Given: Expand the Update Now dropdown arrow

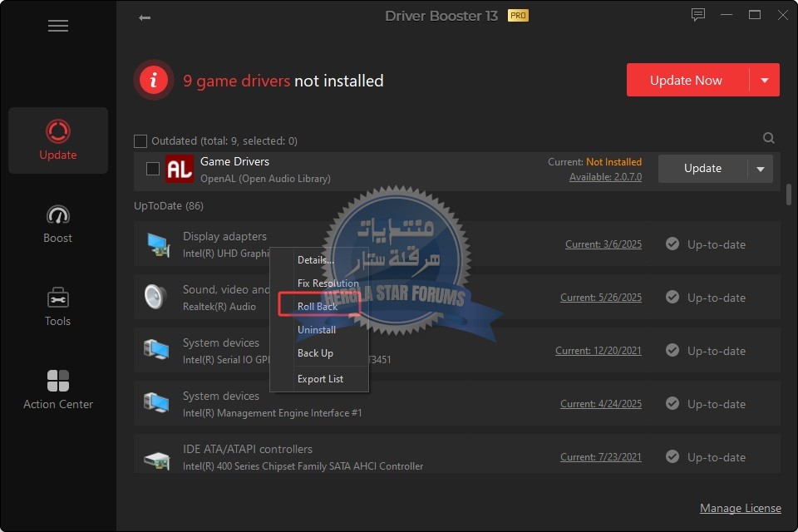Looking at the screenshot, I should click(x=764, y=81).
